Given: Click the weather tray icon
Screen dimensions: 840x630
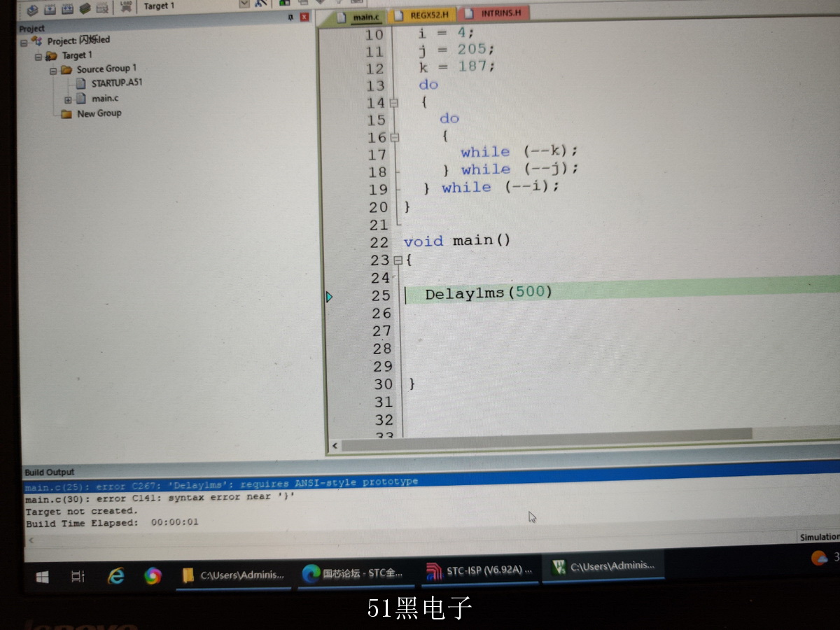Looking at the screenshot, I should pyautogui.click(x=819, y=558).
